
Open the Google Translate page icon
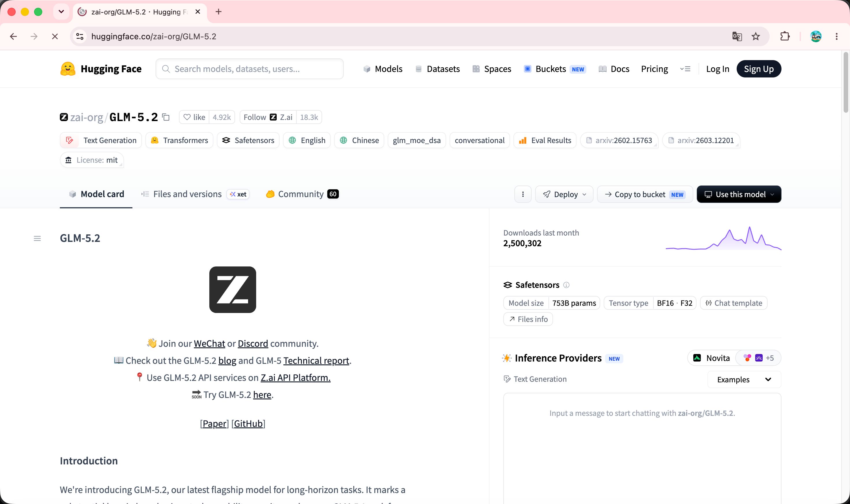(737, 36)
